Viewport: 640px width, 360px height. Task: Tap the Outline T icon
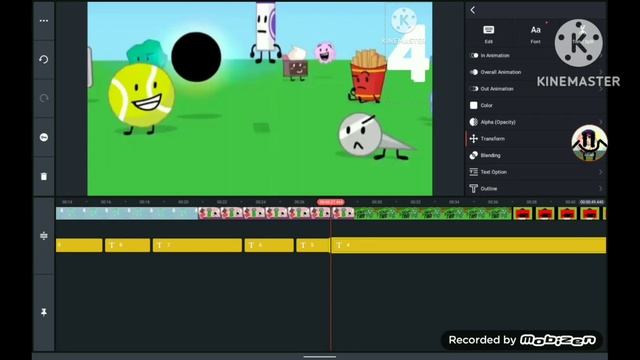473,189
